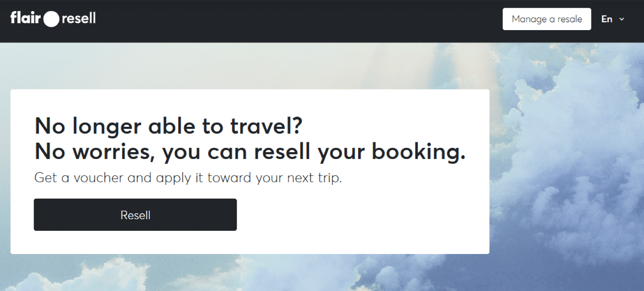
Task: Click the "resell" word in the logo
Action: coord(79,19)
